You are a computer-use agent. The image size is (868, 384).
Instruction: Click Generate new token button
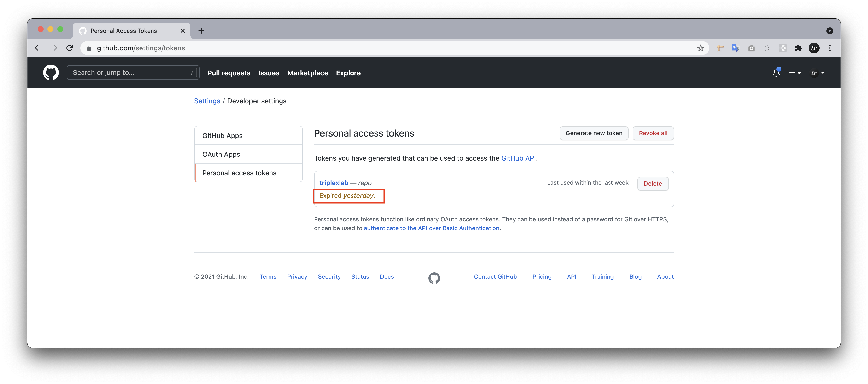(594, 133)
